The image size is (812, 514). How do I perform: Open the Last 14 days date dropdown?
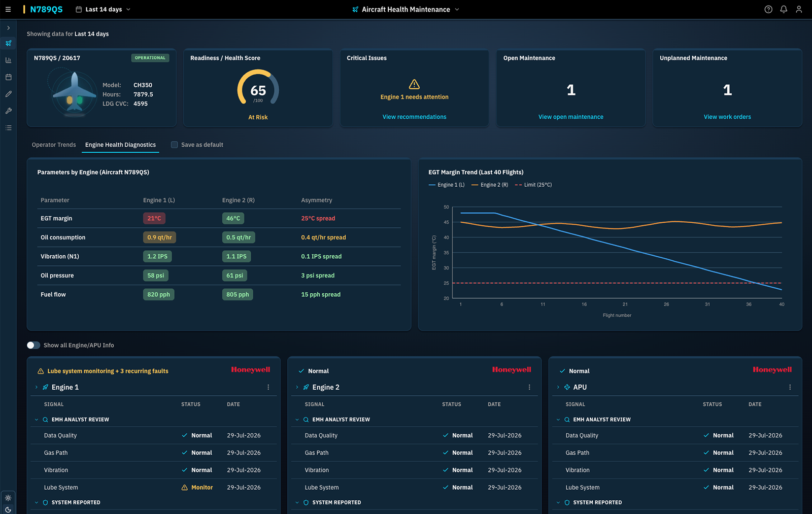pos(103,9)
